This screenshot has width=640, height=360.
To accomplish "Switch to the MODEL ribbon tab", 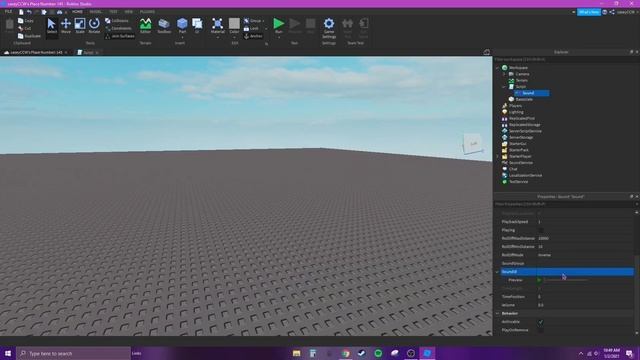I will pos(96,12).
